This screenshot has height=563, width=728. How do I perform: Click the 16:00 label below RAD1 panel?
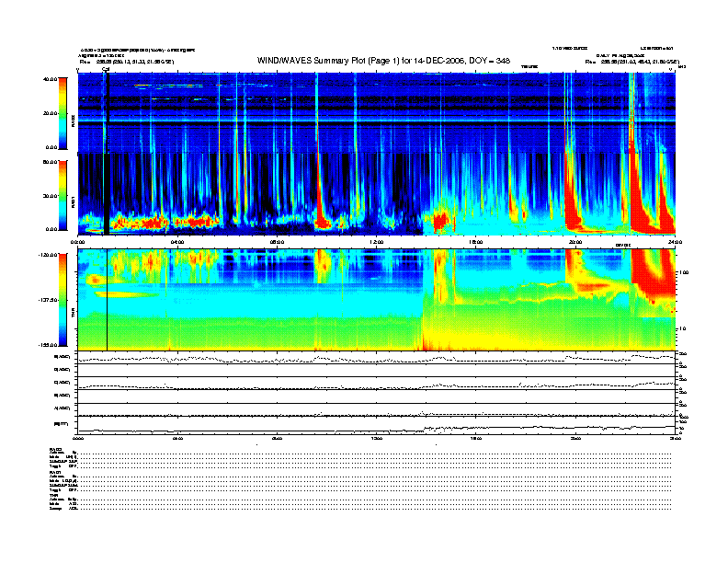(476, 242)
